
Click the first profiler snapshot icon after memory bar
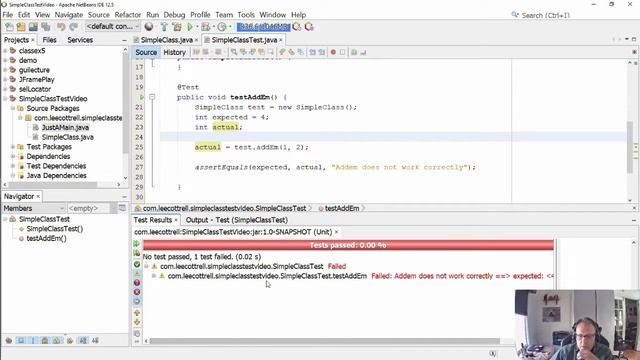297,27
